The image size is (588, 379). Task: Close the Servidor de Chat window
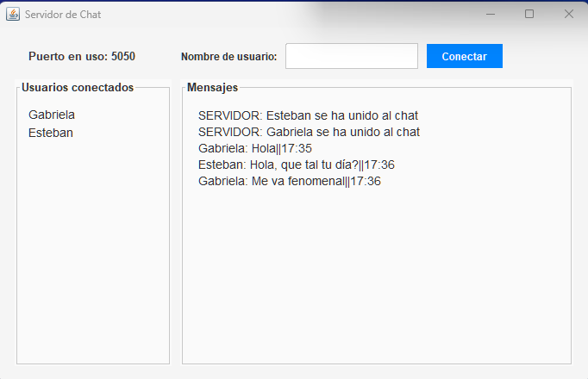click(x=568, y=14)
